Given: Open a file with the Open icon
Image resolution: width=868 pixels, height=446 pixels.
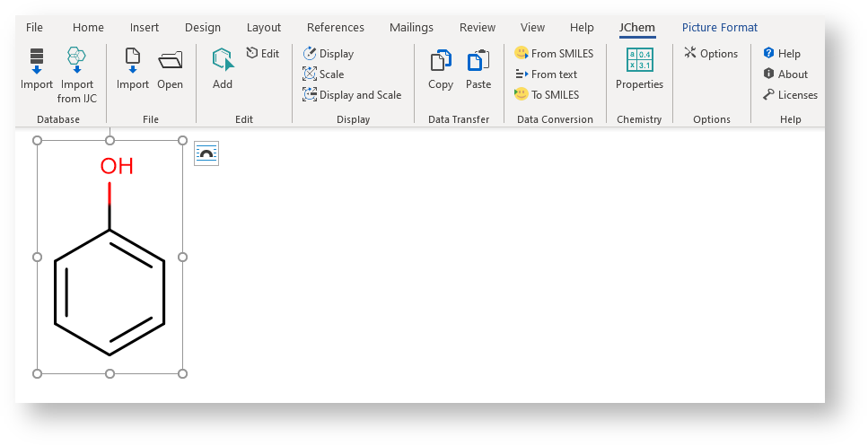Looking at the screenshot, I should [170, 61].
